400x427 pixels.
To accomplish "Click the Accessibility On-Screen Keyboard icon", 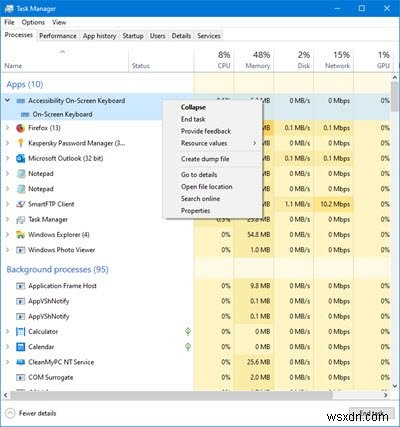I will pyautogui.click(x=21, y=101).
